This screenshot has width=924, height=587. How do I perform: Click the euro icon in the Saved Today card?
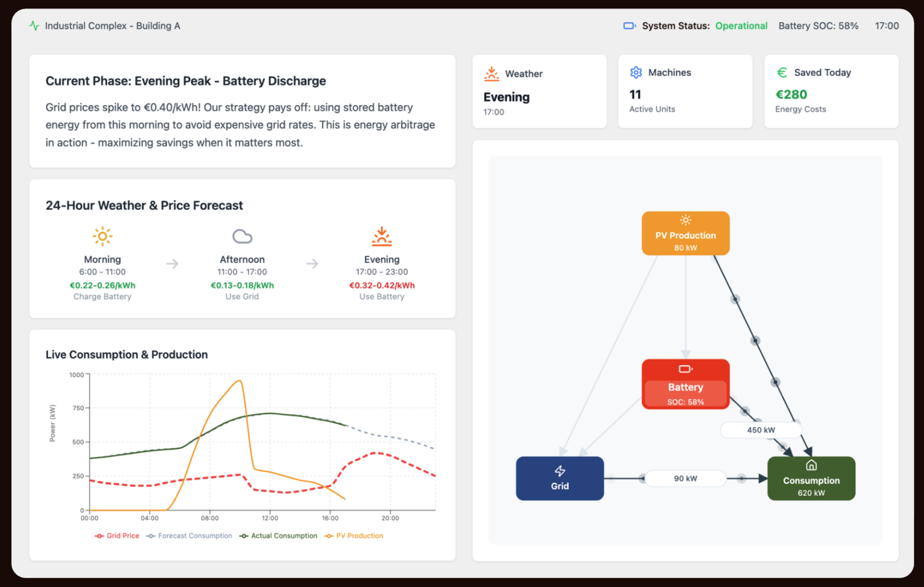(782, 73)
